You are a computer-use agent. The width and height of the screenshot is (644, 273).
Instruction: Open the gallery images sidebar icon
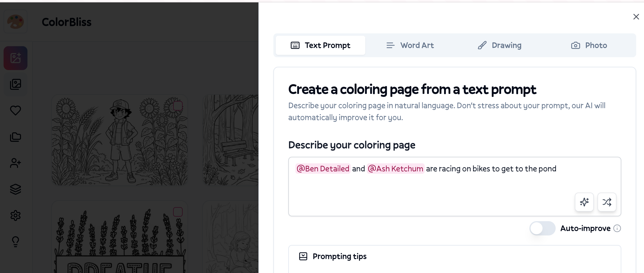16,84
